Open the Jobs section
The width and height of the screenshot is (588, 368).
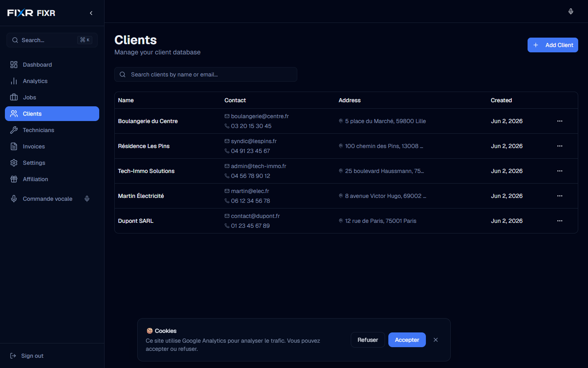pyautogui.click(x=52, y=97)
